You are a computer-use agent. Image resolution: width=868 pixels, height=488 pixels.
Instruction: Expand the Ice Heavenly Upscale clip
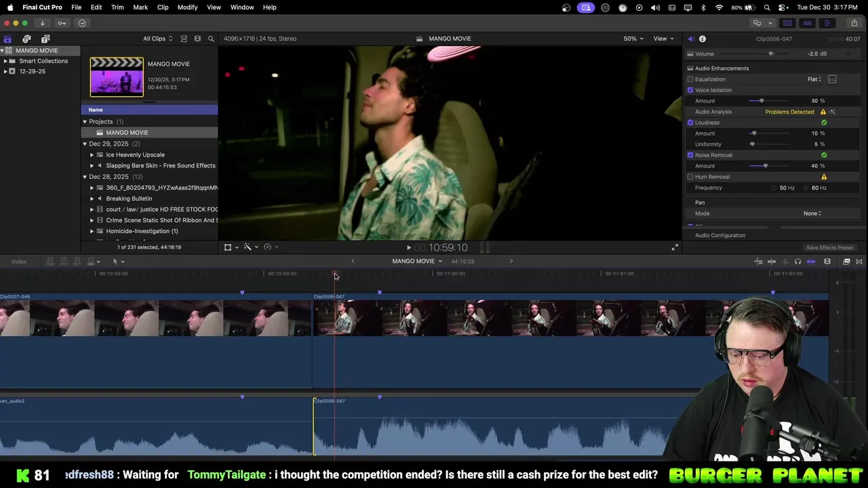click(92, 155)
